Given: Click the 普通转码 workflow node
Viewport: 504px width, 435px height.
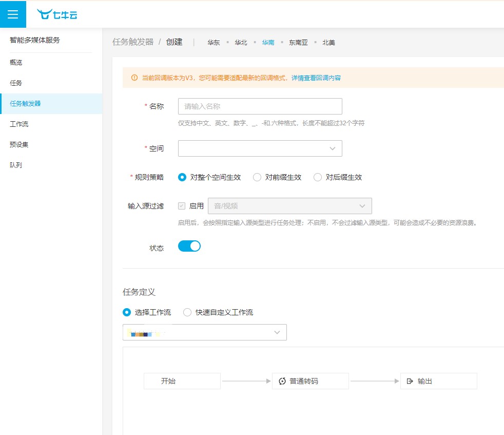Looking at the screenshot, I should (x=311, y=381).
